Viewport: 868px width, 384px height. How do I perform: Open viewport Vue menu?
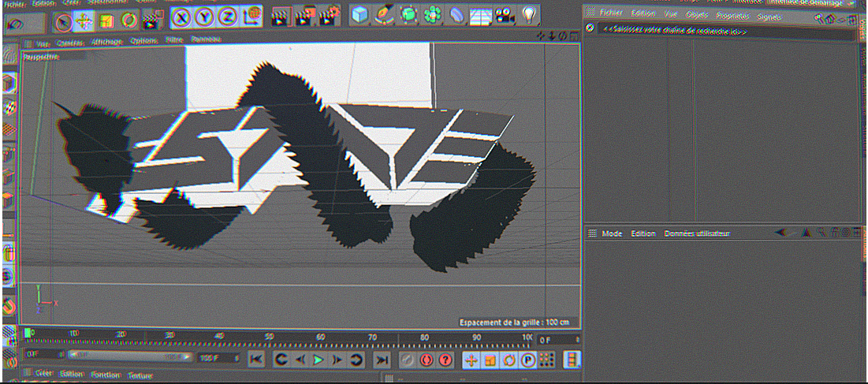(42, 43)
